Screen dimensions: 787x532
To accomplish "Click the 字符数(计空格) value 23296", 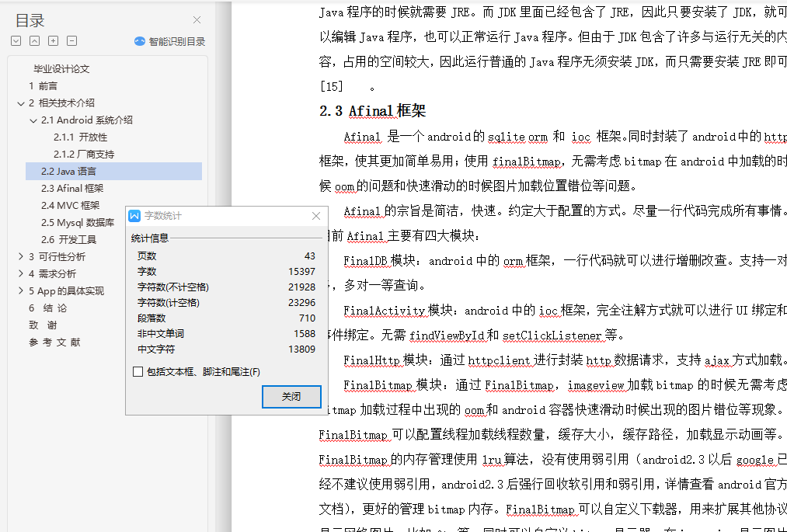I will click(301, 303).
